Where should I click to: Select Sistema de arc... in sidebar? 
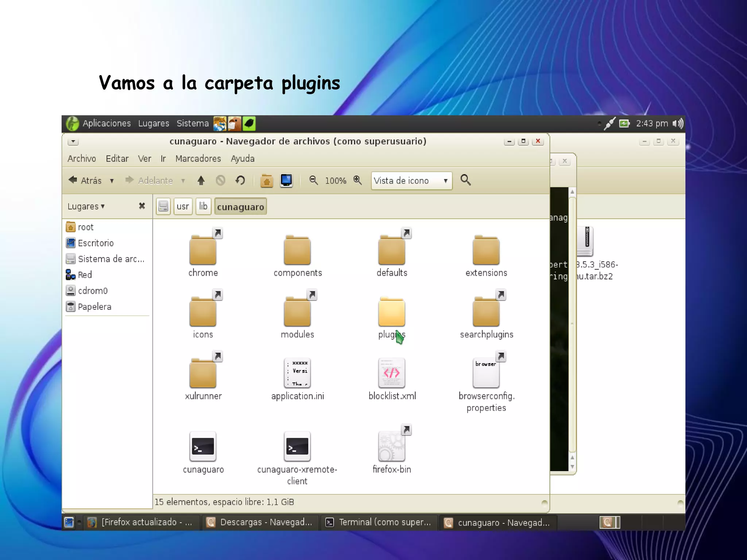coord(107,259)
